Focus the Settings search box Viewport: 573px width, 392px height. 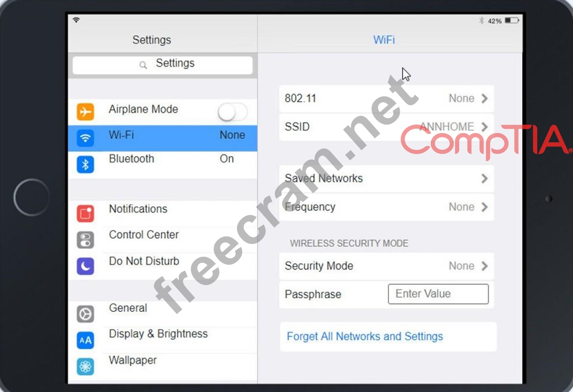[x=163, y=65]
